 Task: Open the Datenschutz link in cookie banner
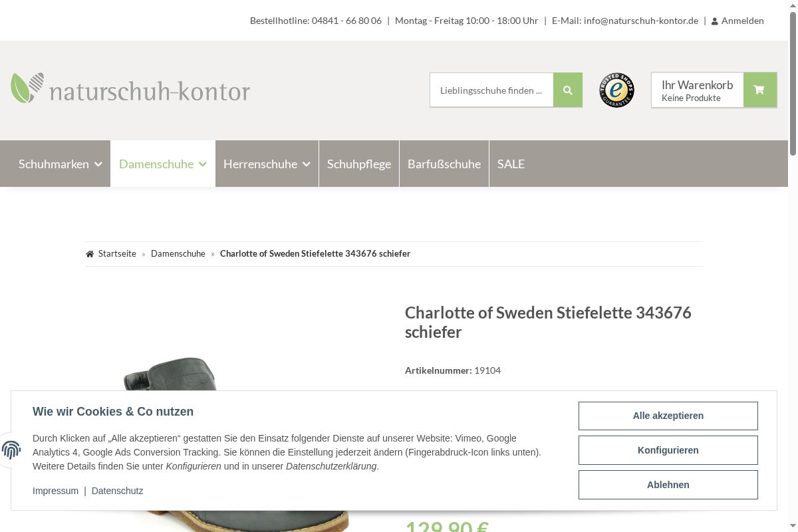117,491
